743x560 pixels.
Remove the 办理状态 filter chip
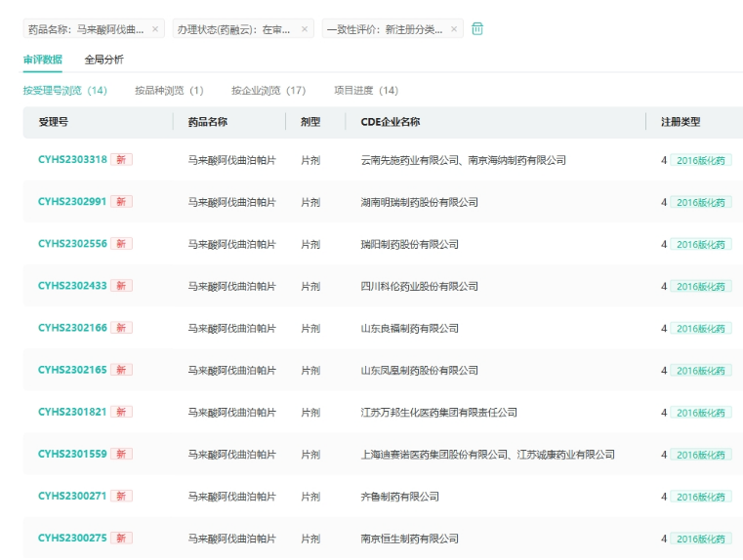click(305, 29)
